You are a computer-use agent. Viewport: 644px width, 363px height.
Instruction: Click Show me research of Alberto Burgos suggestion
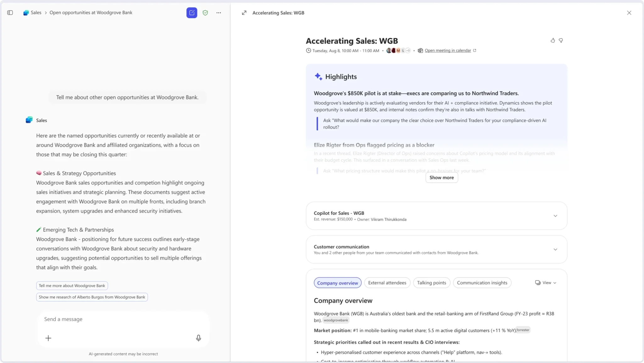pos(92,297)
